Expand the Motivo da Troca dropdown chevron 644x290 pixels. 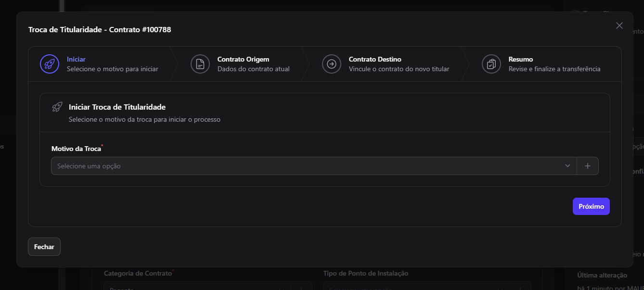coord(567,166)
